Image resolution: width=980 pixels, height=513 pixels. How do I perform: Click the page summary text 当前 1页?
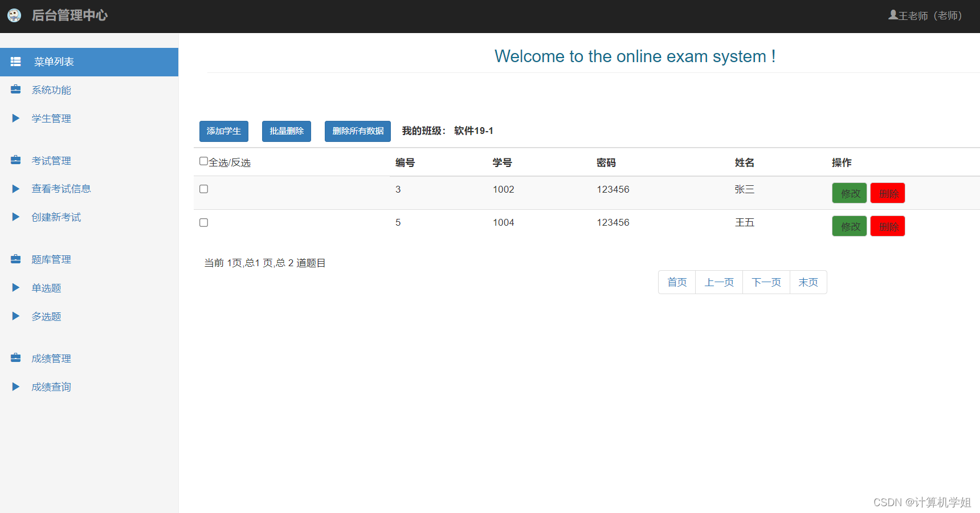click(223, 263)
